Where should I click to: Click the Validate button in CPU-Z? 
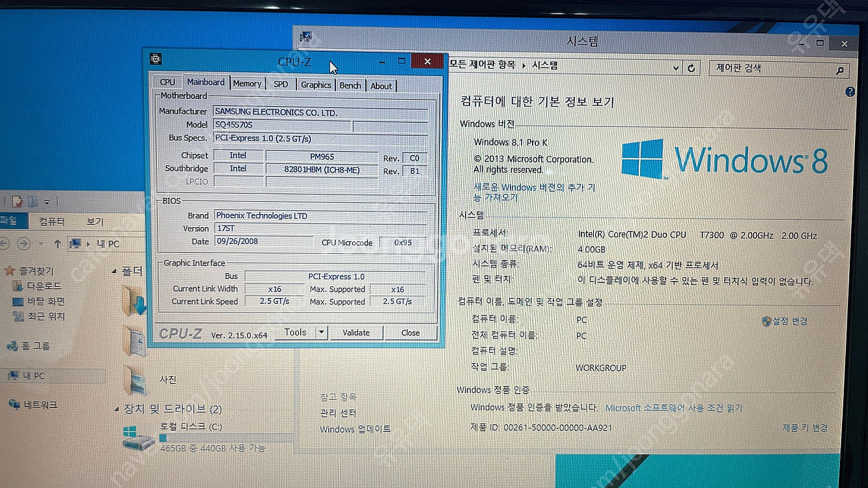tap(356, 332)
